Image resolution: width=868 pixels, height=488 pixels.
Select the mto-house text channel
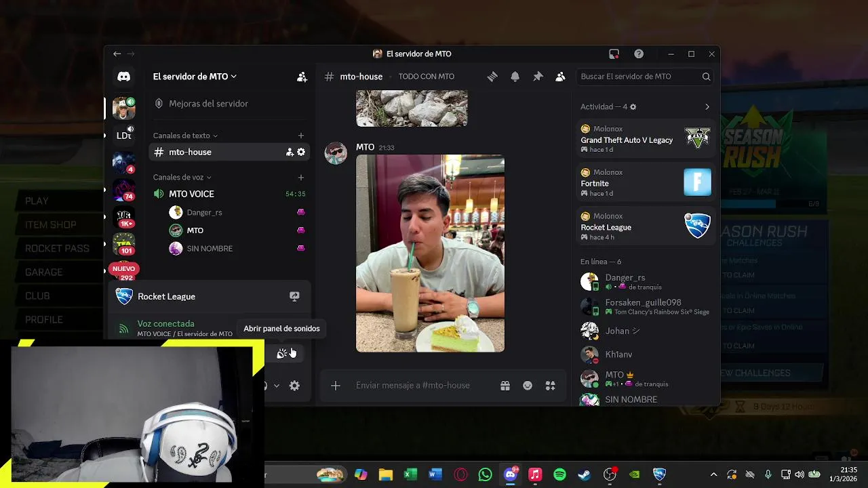229,152
